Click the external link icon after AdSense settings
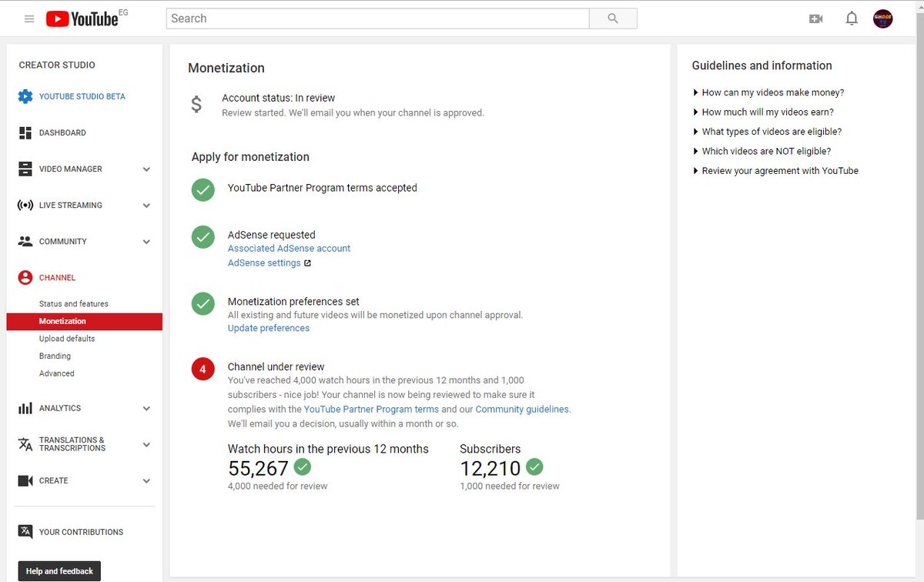The width and height of the screenshot is (924, 582). pyautogui.click(x=307, y=263)
